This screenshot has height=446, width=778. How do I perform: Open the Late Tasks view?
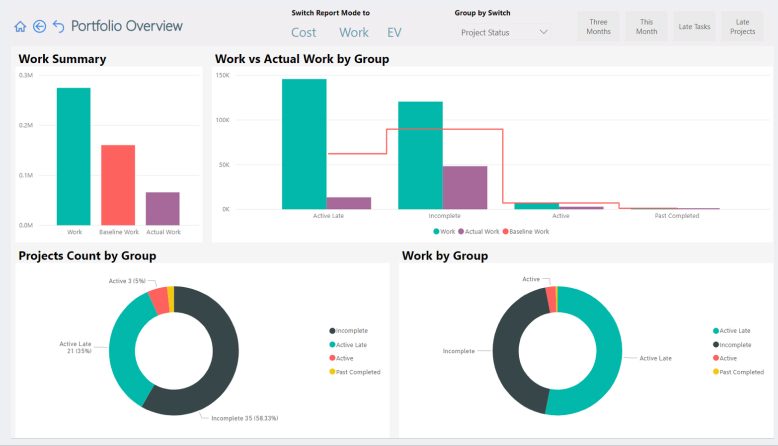coord(694,27)
